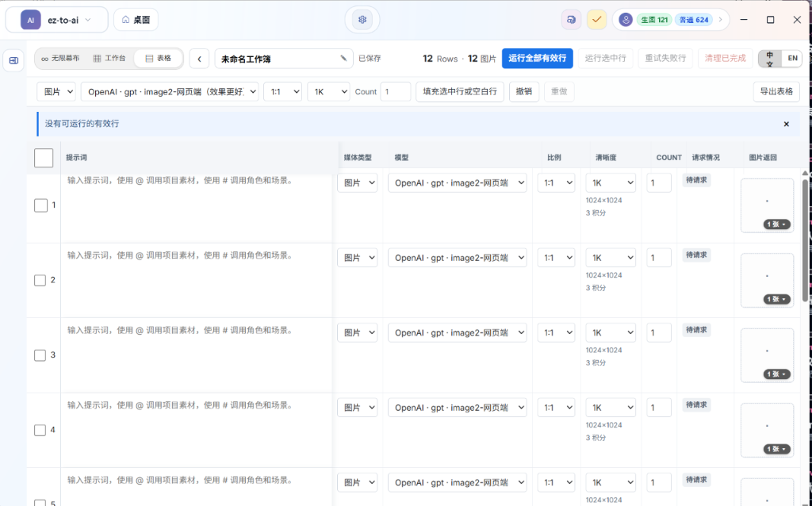Click the 提示词 column header
This screenshot has width=812, height=506.
77,158
